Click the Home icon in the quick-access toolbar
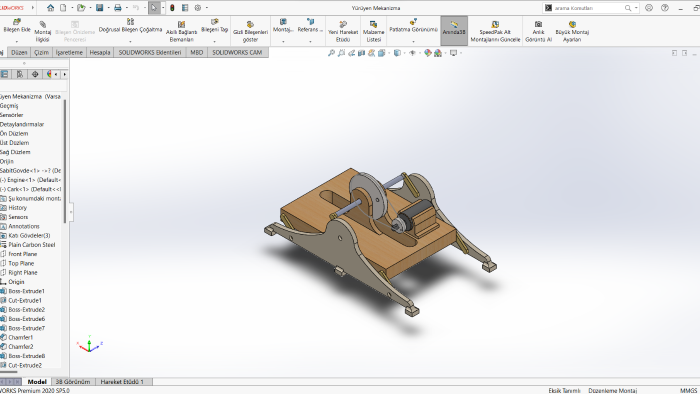Viewport: 700px width, 394px height. pyautogui.click(x=50, y=8)
